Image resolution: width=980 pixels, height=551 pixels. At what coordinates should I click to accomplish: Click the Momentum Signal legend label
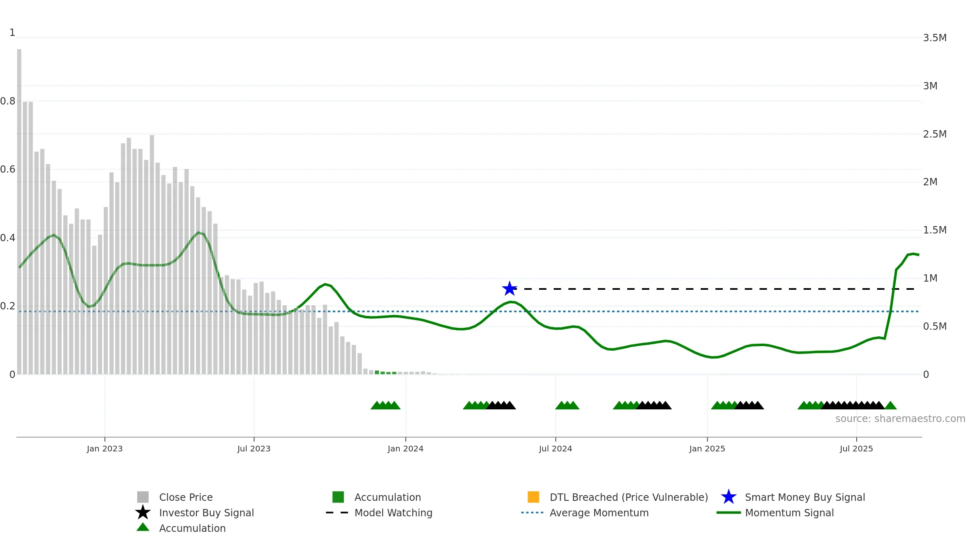click(x=789, y=513)
